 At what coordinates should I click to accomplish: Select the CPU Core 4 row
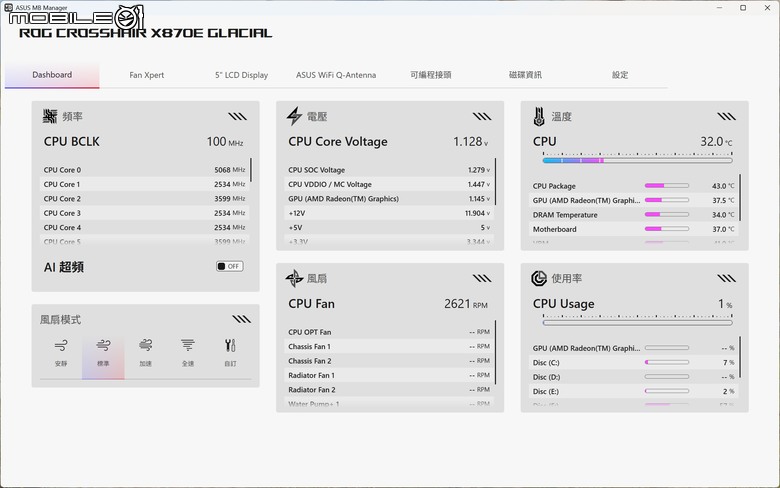[x=144, y=227]
